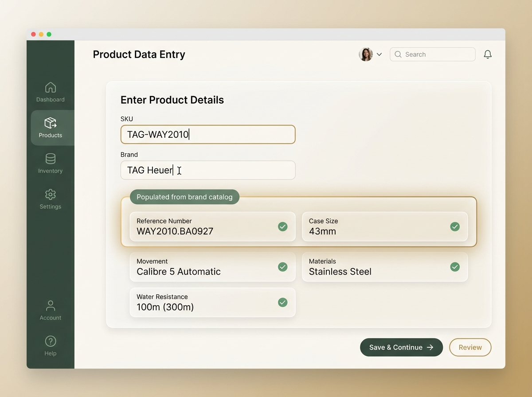Open the Help question mark icon
This screenshot has height=397, width=532.
coord(51,341)
